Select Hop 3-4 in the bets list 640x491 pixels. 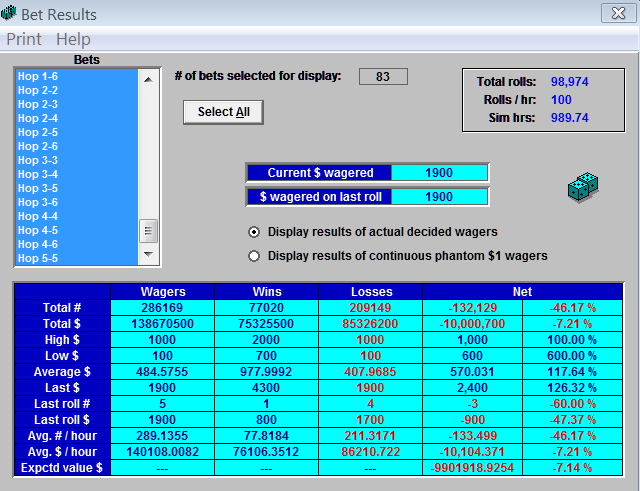pos(77,174)
